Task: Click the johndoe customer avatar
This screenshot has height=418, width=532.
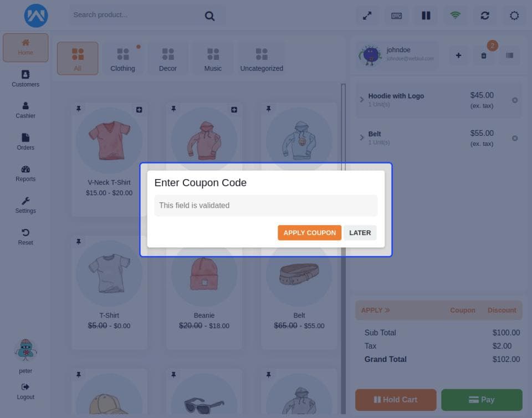Action: [370, 55]
